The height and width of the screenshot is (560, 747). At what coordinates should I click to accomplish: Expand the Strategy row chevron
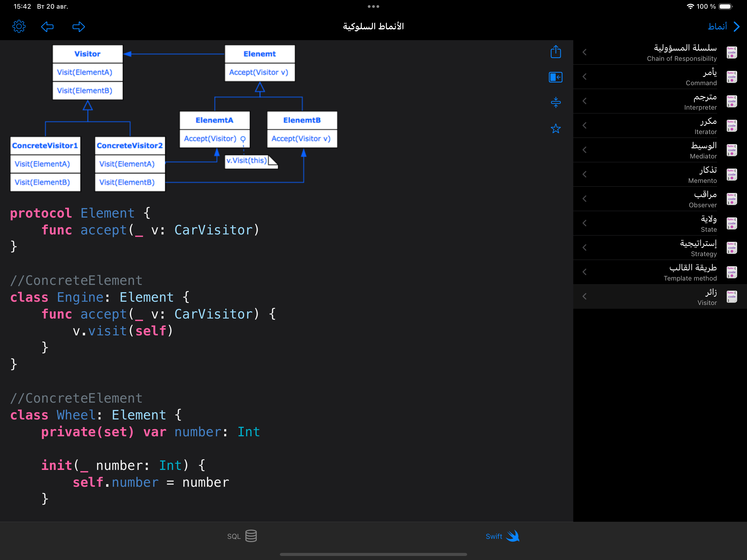[x=585, y=247]
